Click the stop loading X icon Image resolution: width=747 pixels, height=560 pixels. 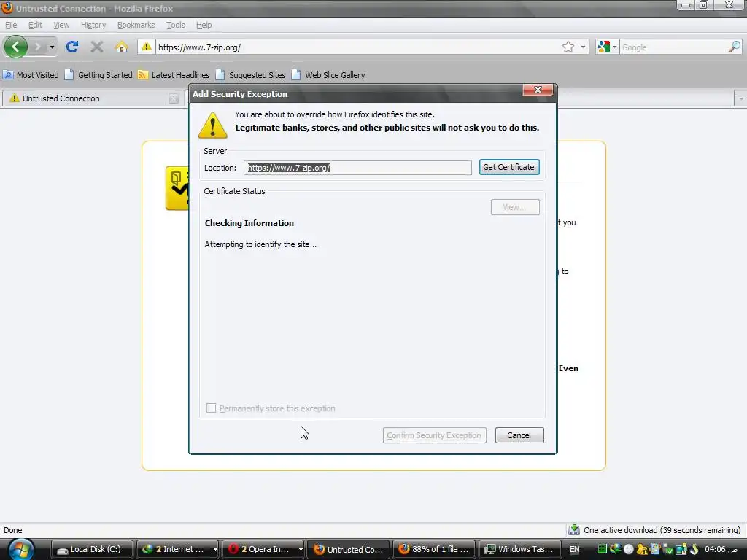[x=97, y=47]
